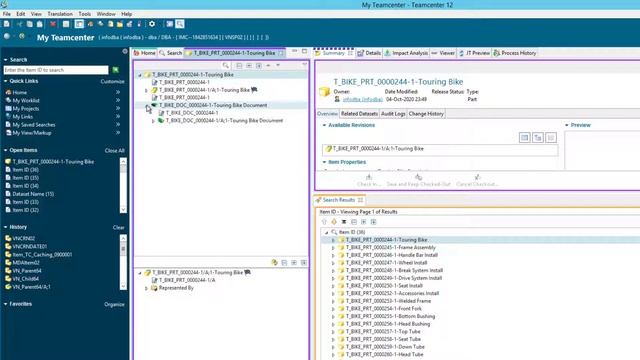The width and height of the screenshot is (640, 360).
Task: Open the Change History tab
Action: coord(426,114)
